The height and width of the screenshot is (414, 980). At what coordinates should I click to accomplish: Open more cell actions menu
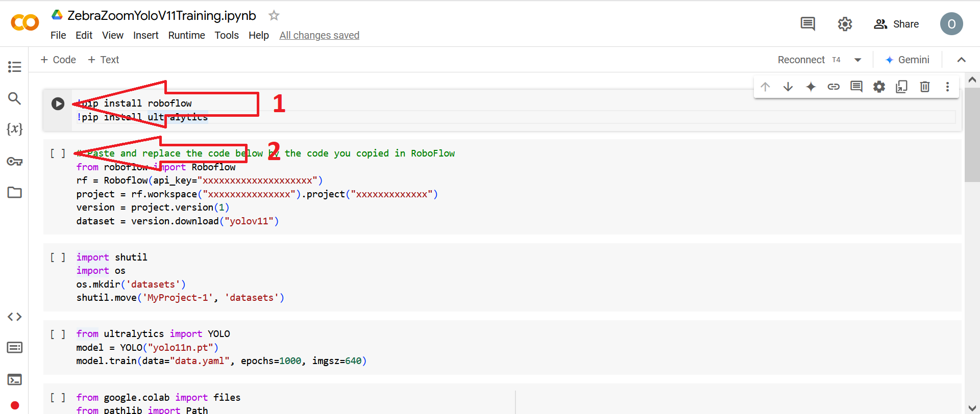click(x=947, y=87)
